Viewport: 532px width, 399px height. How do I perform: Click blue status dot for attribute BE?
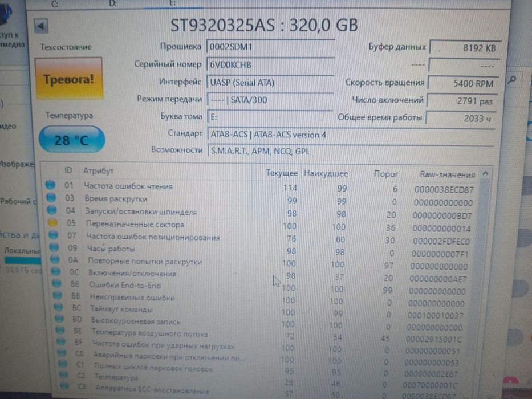pyautogui.click(x=60, y=330)
